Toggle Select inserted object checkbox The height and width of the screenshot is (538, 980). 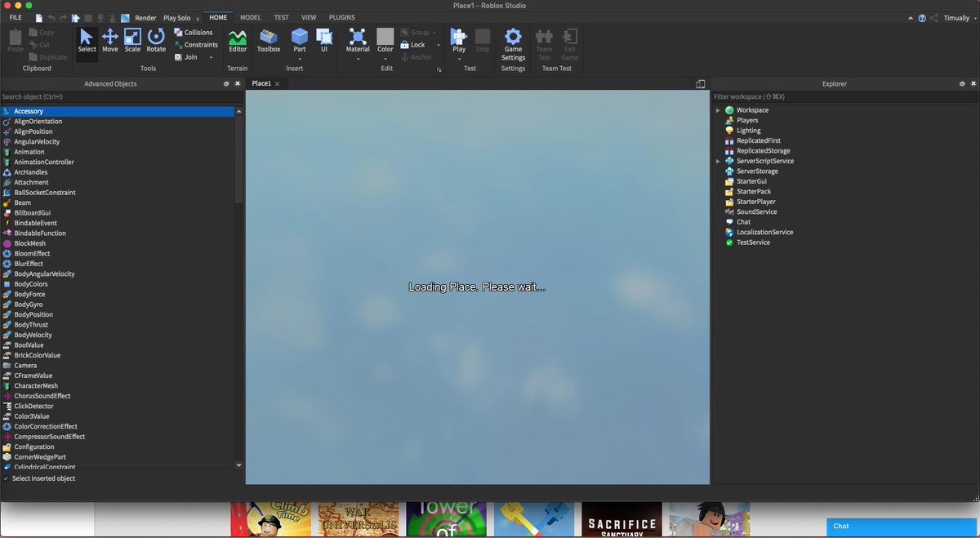(7, 478)
